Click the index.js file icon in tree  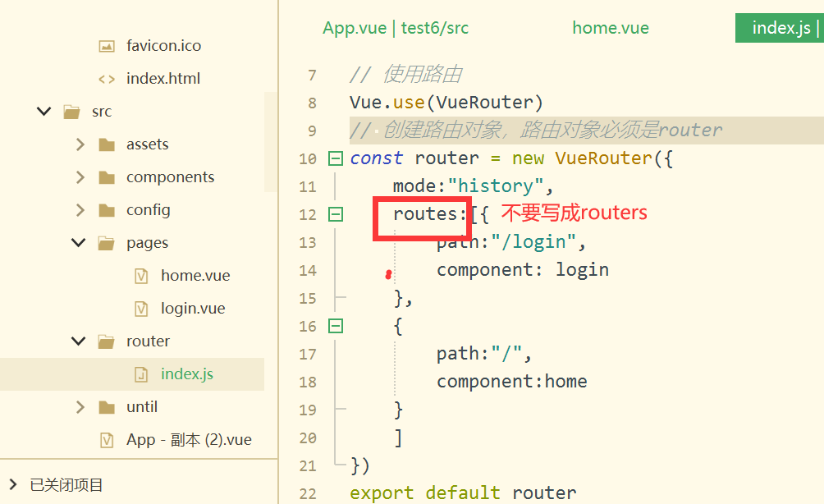(x=141, y=374)
